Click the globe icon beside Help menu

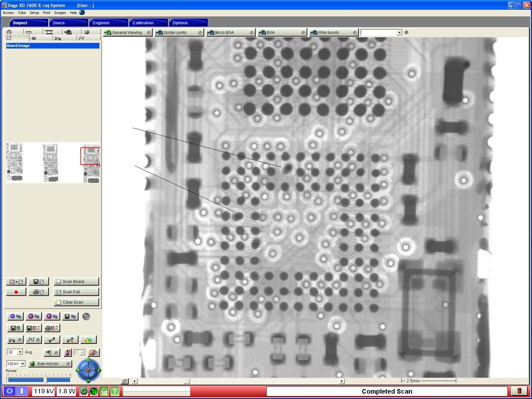click(82, 12)
